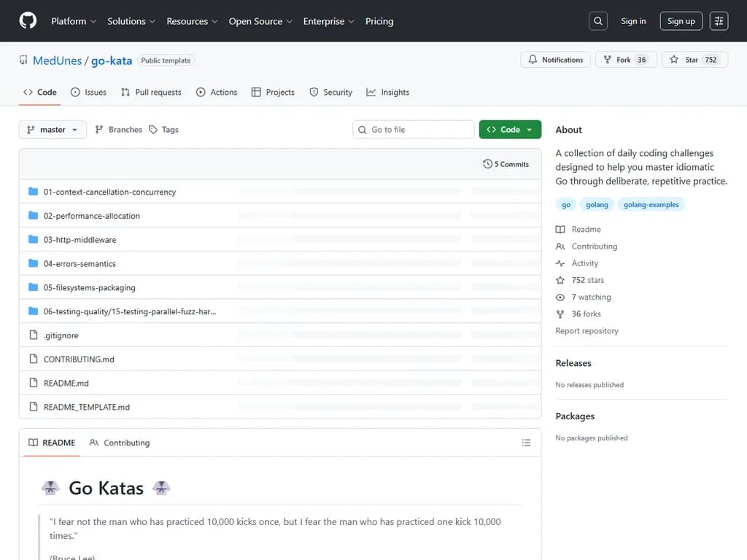Open the Contributing tab beside README
The image size is (747, 560).
tap(120, 443)
